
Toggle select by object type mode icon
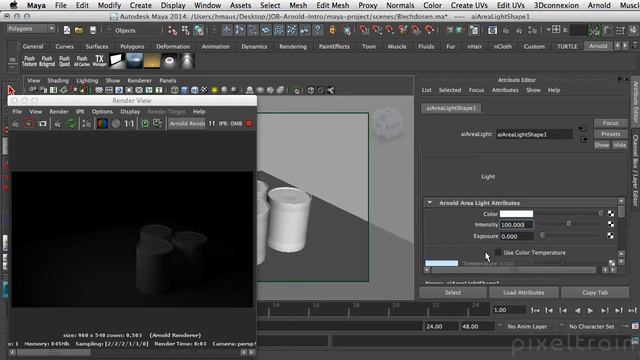186,30
